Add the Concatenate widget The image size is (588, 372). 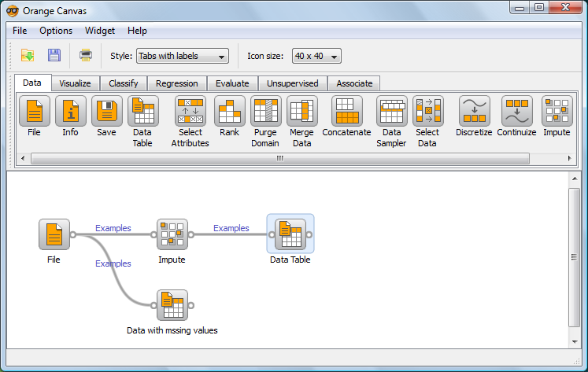tap(347, 111)
